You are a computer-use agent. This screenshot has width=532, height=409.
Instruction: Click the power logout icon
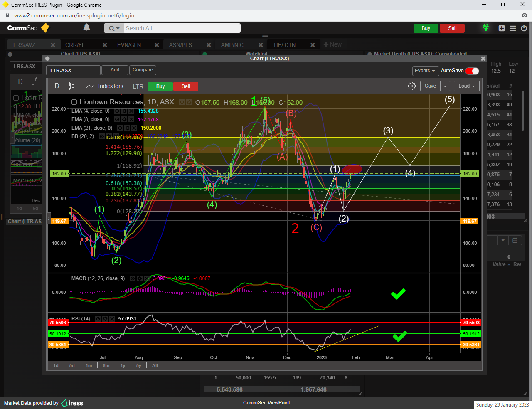524,28
